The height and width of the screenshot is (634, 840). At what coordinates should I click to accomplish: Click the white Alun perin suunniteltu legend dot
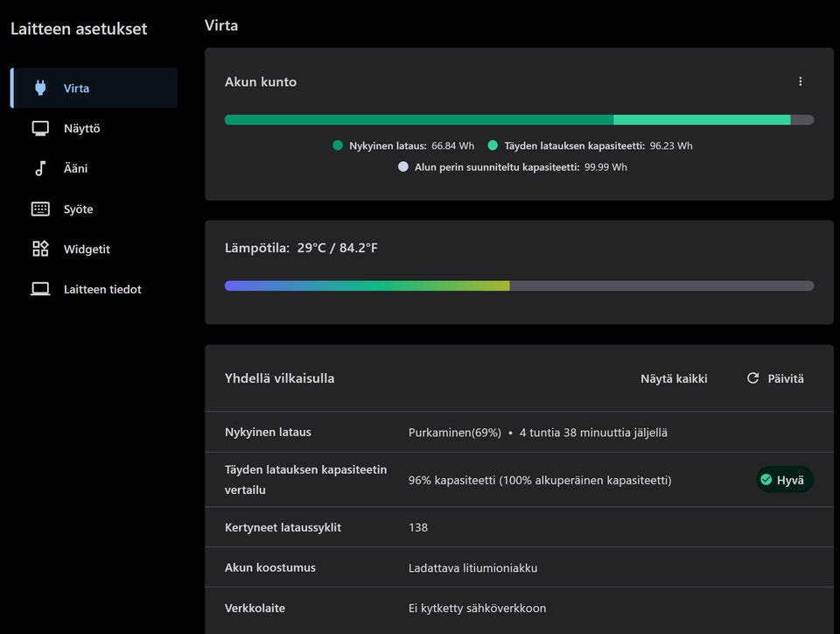(402, 166)
